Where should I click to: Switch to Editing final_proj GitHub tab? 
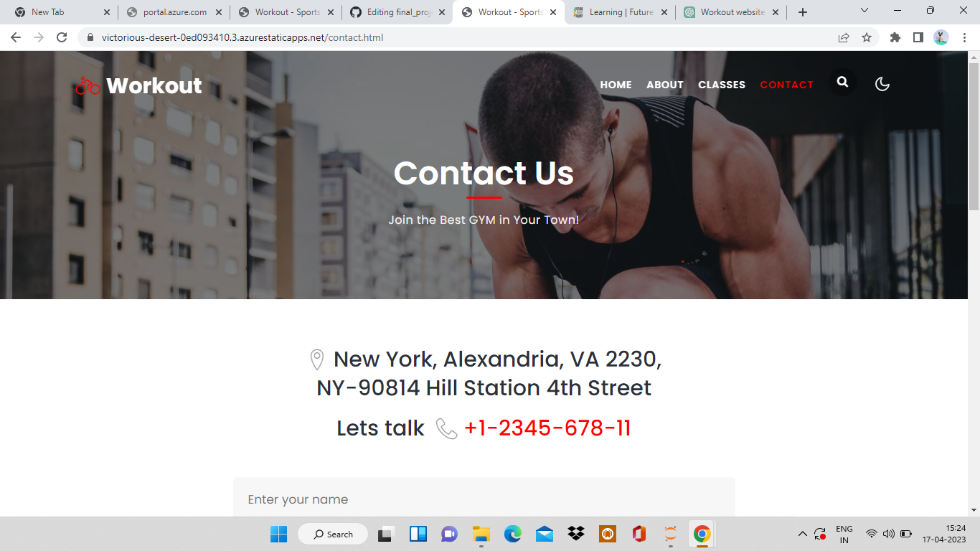pos(398,12)
